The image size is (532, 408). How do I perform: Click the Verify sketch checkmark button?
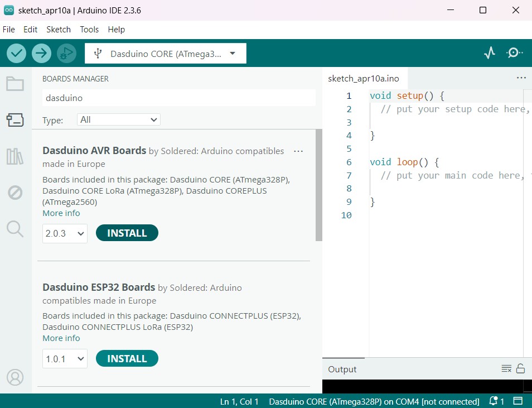tap(17, 53)
